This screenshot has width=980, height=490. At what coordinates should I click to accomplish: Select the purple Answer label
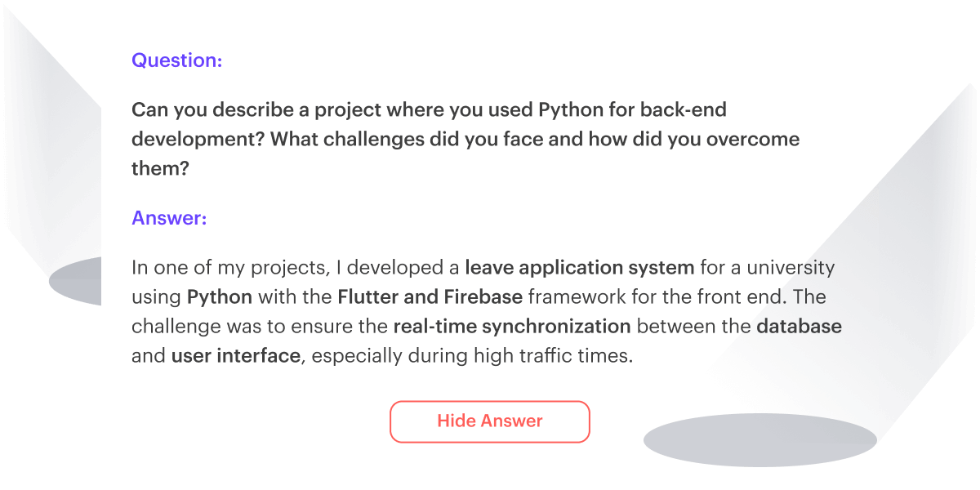[168, 218]
